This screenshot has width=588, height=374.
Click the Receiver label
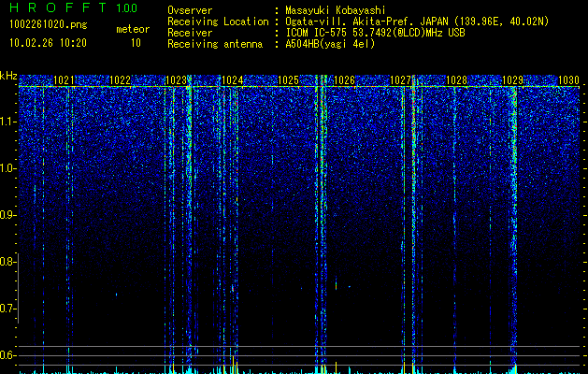click(190, 33)
